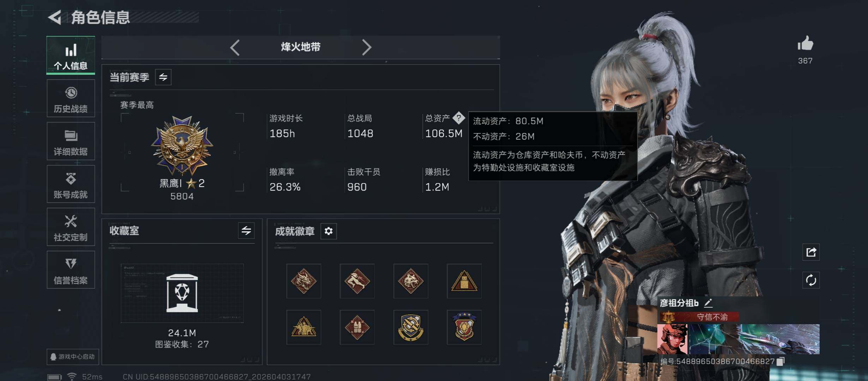Click the rotate refresh icon
The width and height of the screenshot is (868, 381).
[811, 280]
